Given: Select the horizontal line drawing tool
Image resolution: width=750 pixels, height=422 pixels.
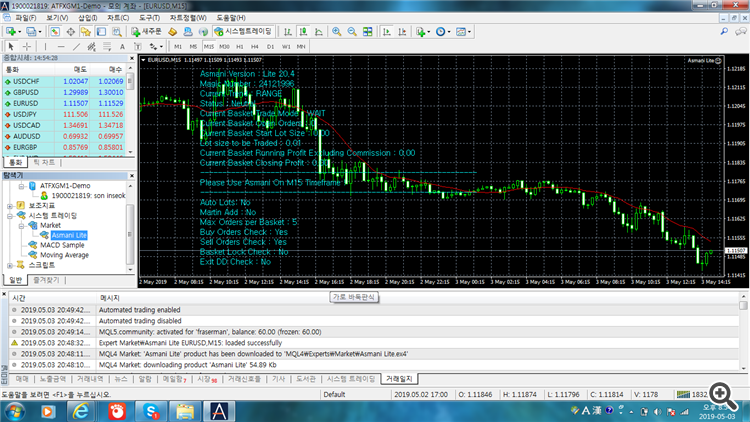Looking at the screenshot, I should 61,46.
